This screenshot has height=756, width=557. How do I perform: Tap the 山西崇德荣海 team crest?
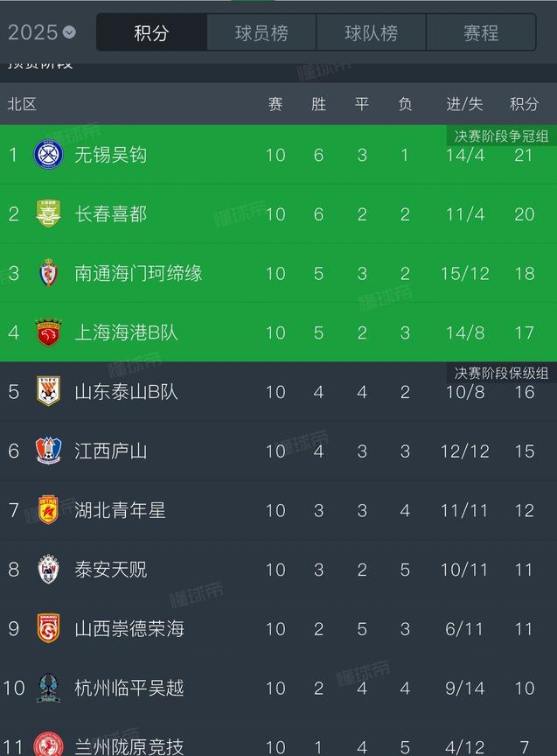48,628
